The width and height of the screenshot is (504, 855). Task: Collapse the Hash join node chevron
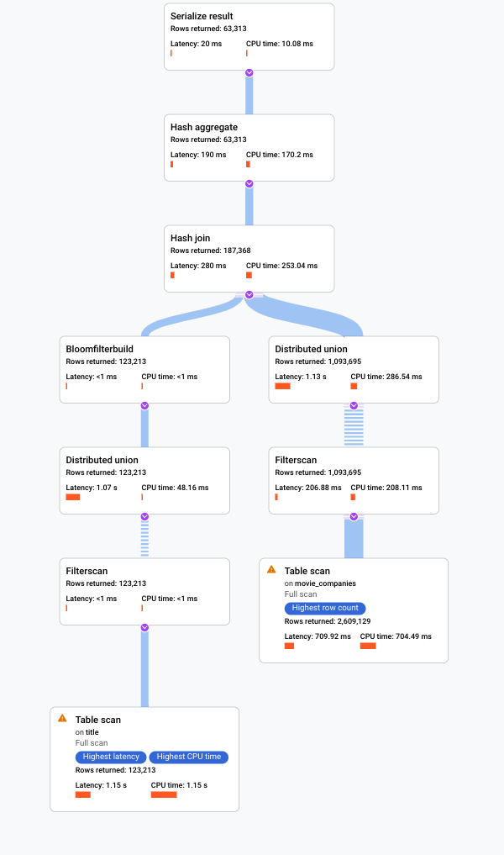click(249, 294)
